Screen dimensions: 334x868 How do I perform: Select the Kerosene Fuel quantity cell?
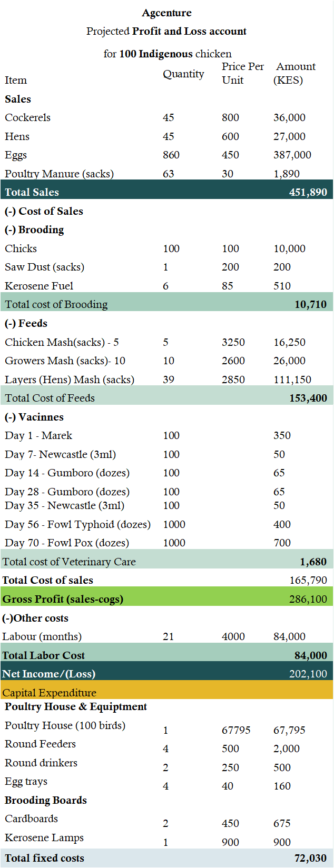[166, 286]
